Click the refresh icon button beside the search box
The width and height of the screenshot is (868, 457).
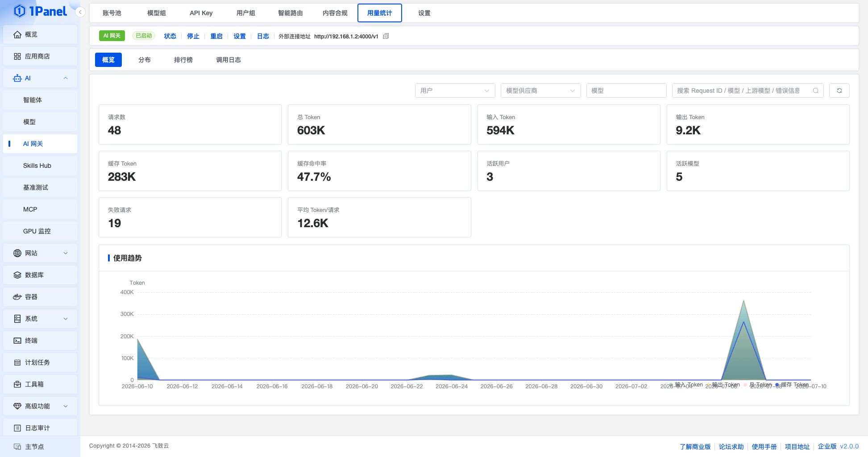click(839, 91)
